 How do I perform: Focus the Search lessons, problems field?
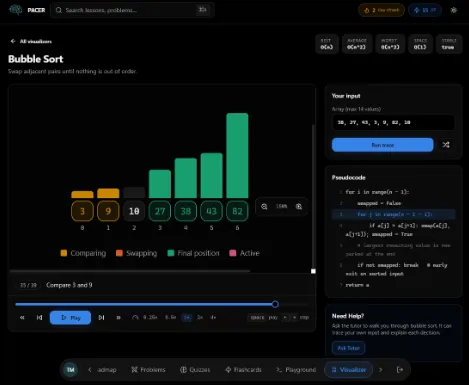tap(132, 10)
